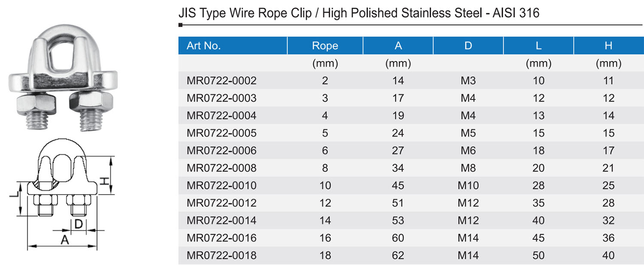Select article number MR0722-0018
This screenshot has height=268, width=644.
click(222, 256)
